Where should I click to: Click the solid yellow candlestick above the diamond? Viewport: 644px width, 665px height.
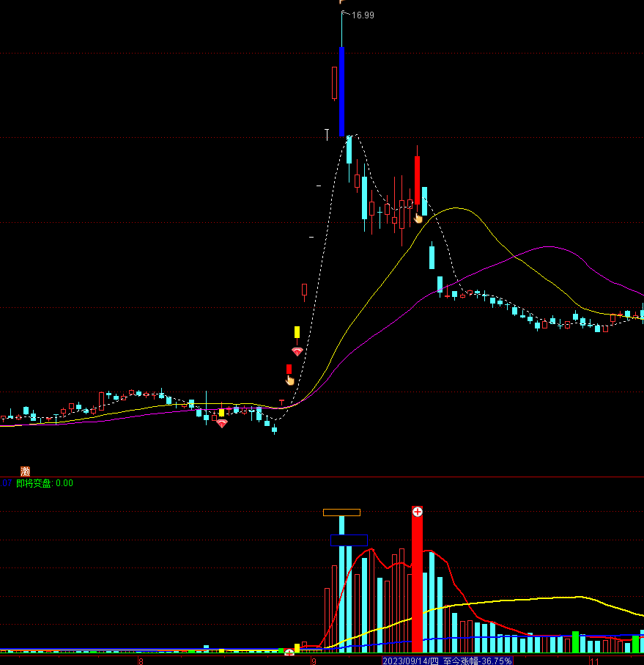297,332
